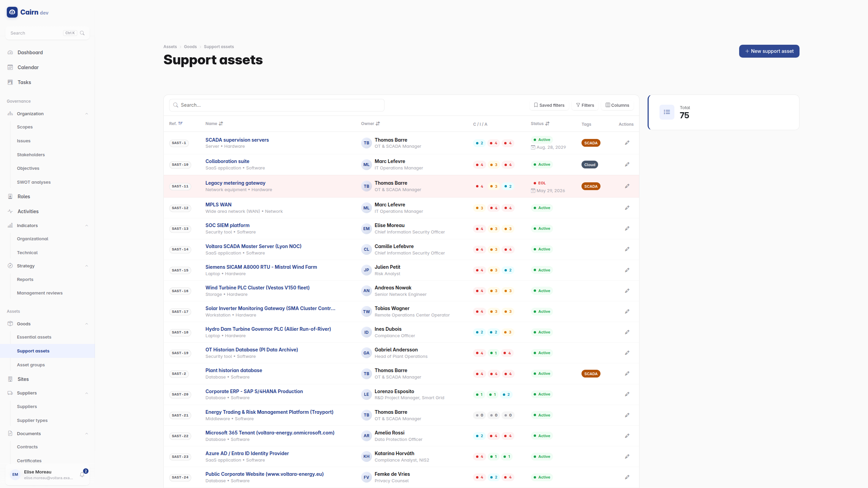Collapse the Strategy sidebar section
Viewport: 868px width, 488px height.
click(x=86, y=266)
